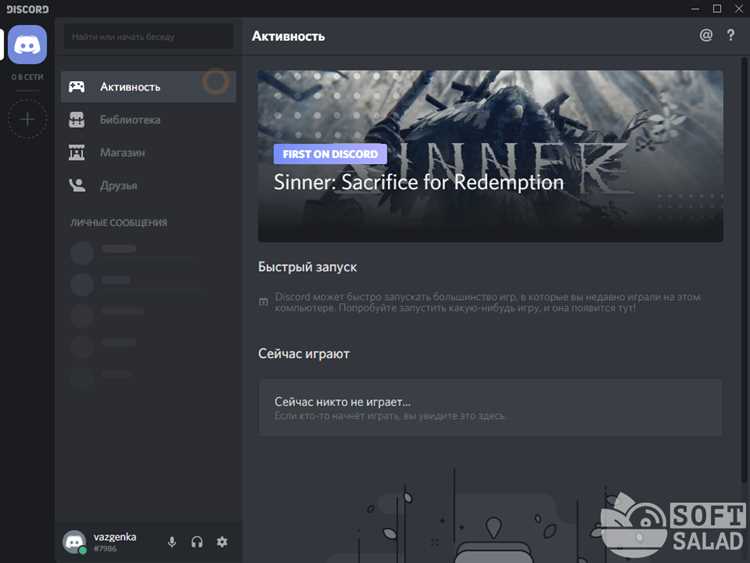Deafen audio with the headphones icon

pos(197,542)
